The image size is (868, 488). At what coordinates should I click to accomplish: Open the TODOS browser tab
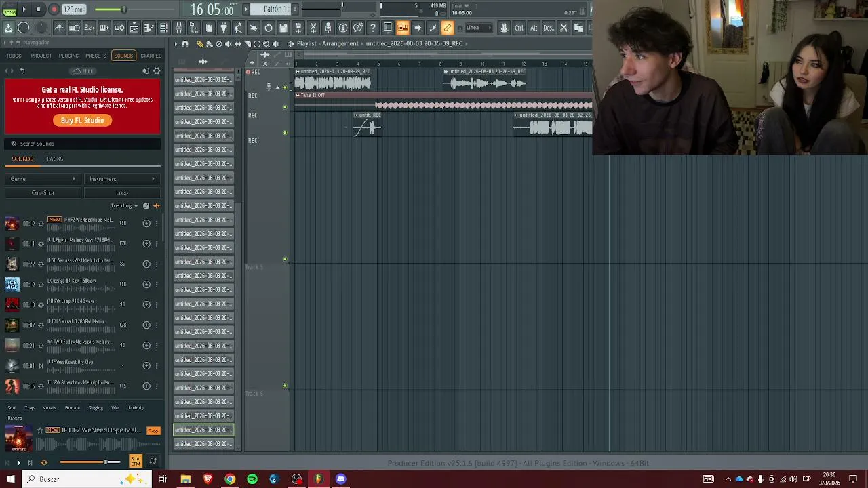tap(14, 56)
